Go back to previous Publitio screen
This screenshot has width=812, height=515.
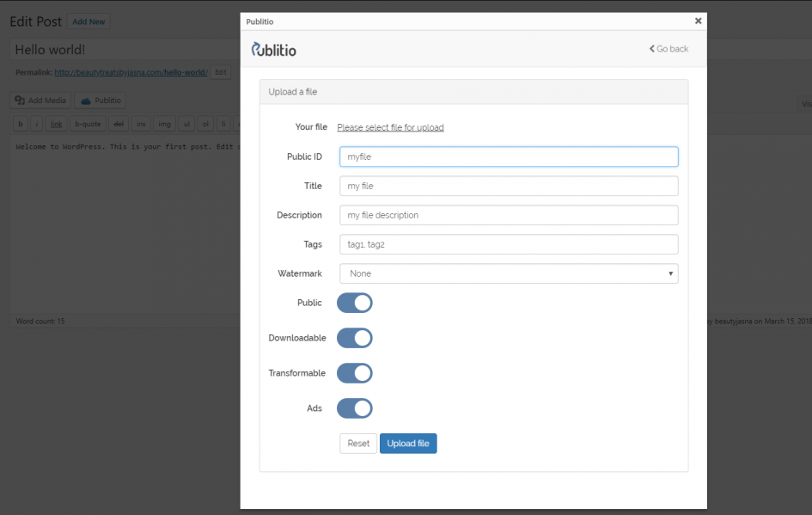click(669, 49)
